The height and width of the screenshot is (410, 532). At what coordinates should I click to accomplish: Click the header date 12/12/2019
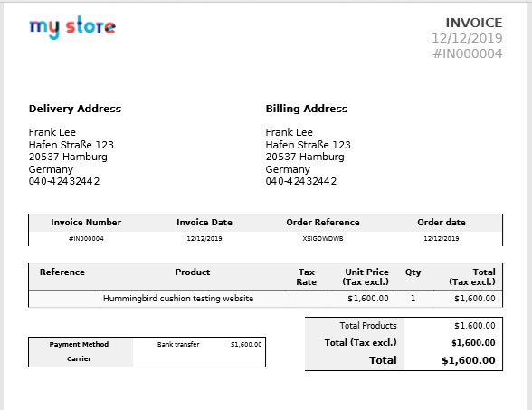pos(467,38)
